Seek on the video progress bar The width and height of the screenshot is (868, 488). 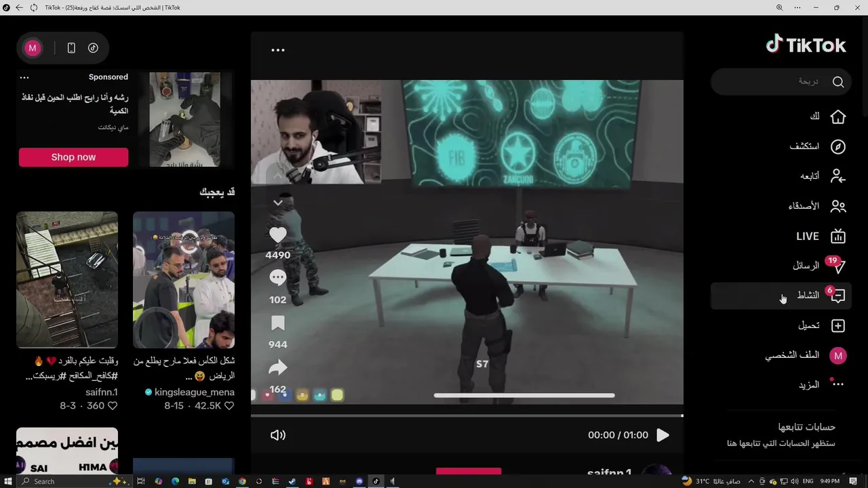pyautogui.click(x=467, y=415)
